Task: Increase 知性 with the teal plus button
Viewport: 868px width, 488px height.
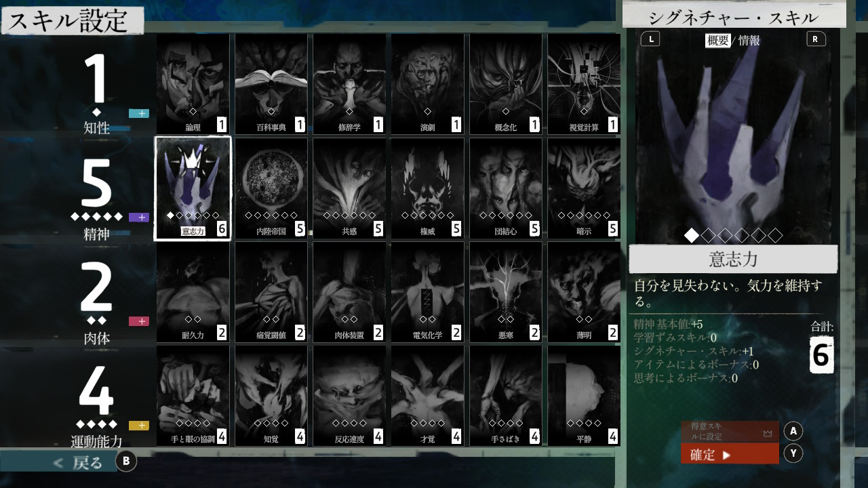Action: pyautogui.click(x=139, y=113)
